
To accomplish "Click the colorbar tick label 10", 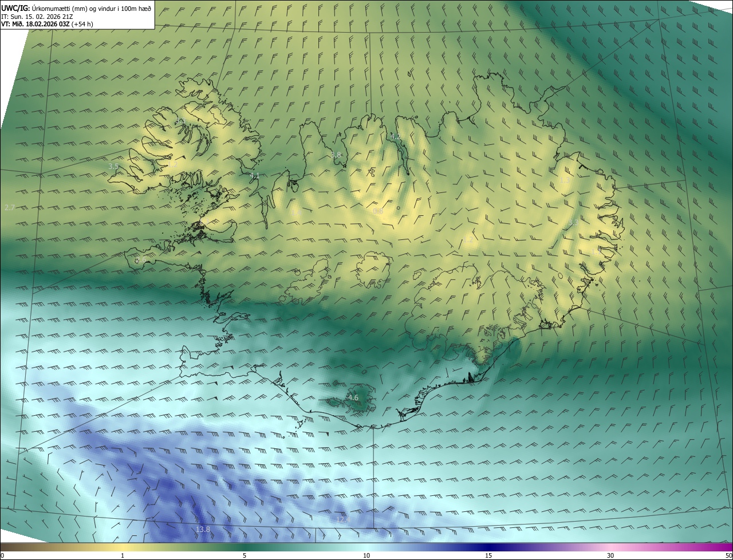I will [x=366, y=555].
